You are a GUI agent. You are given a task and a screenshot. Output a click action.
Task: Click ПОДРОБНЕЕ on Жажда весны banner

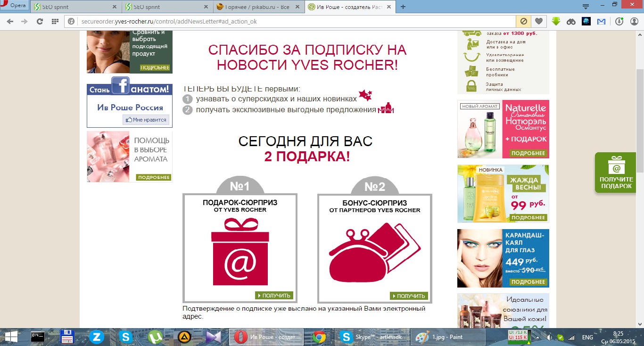pyautogui.click(x=528, y=218)
